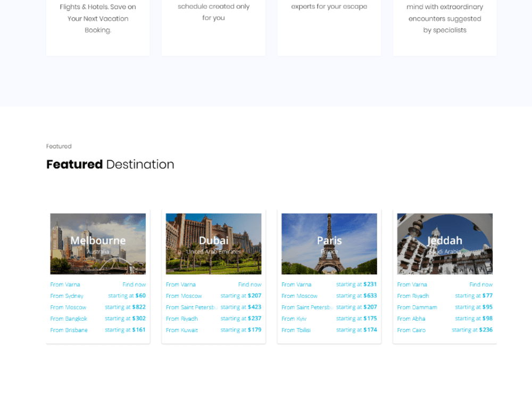This screenshot has height=400, width=532.
Task: Open the Dubai destination photo
Action: pos(214,244)
